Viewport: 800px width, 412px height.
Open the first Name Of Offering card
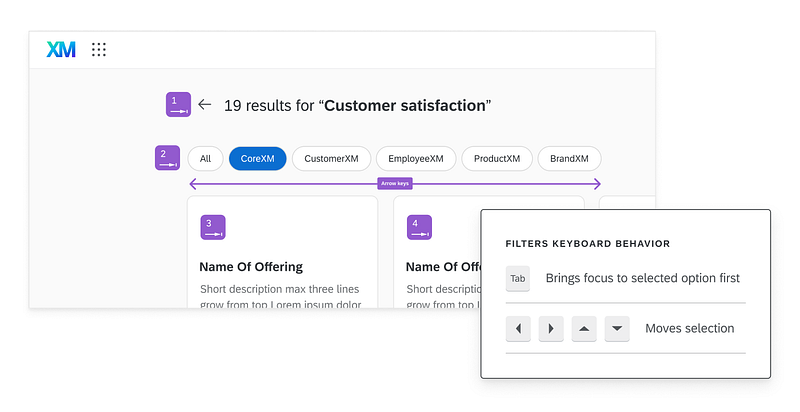coord(282,267)
